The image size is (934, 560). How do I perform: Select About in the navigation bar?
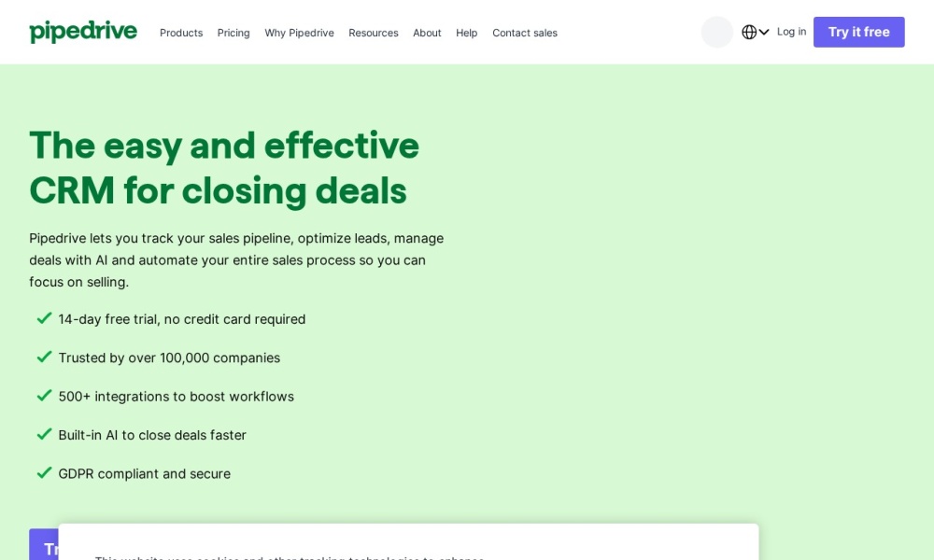click(x=427, y=33)
